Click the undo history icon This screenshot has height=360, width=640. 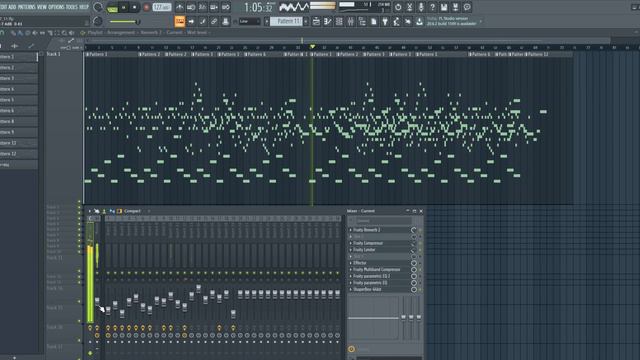(x=398, y=7)
